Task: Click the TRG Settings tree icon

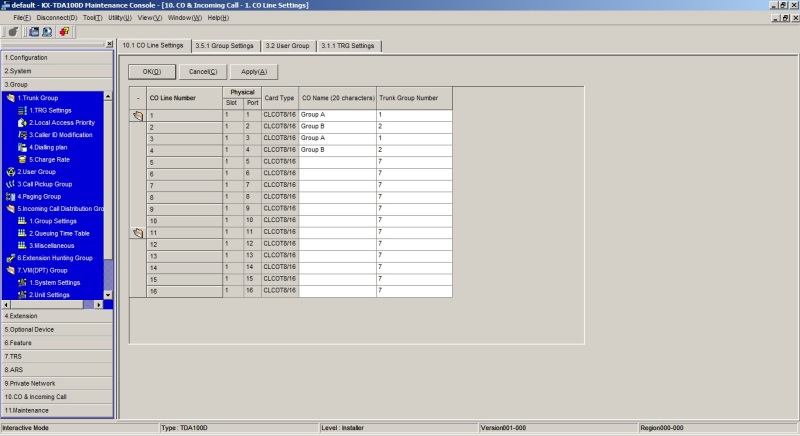Action: (22, 110)
